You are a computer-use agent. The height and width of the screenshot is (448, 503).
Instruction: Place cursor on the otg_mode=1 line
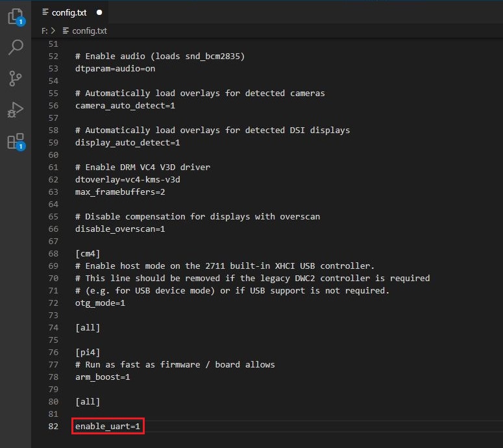click(x=100, y=303)
